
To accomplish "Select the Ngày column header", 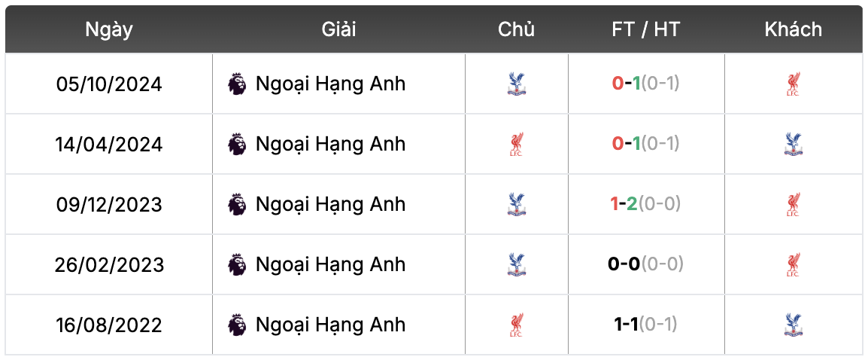I will 109,29.
